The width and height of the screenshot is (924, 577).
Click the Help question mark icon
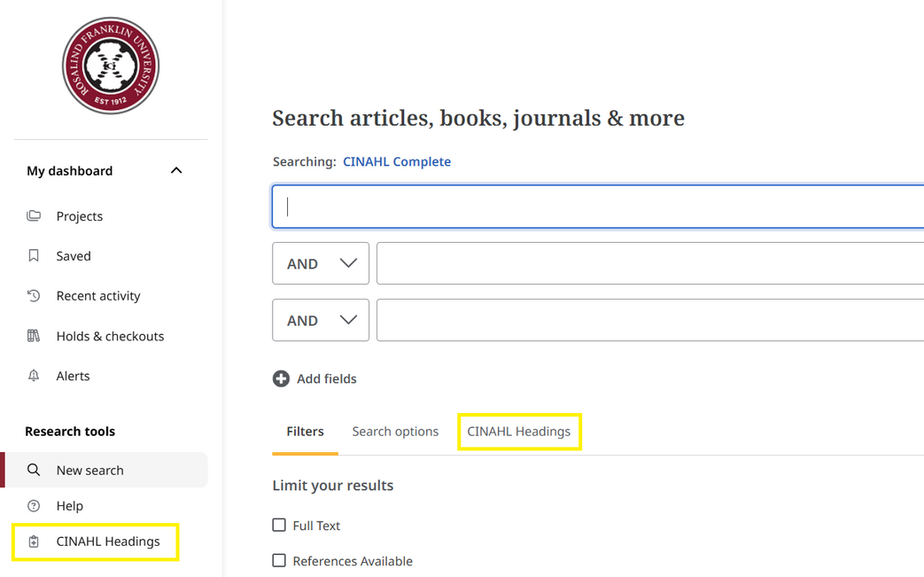click(x=34, y=506)
